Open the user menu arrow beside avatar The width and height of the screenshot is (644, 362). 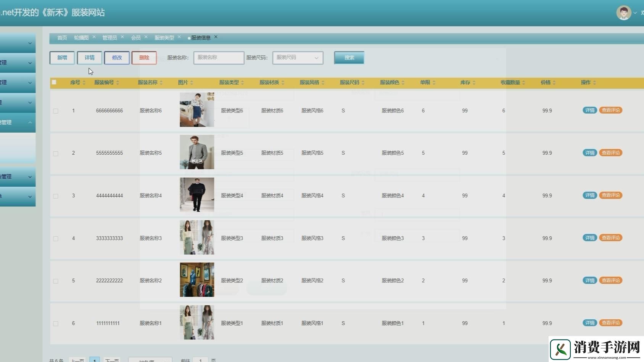pyautogui.click(x=635, y=13)
